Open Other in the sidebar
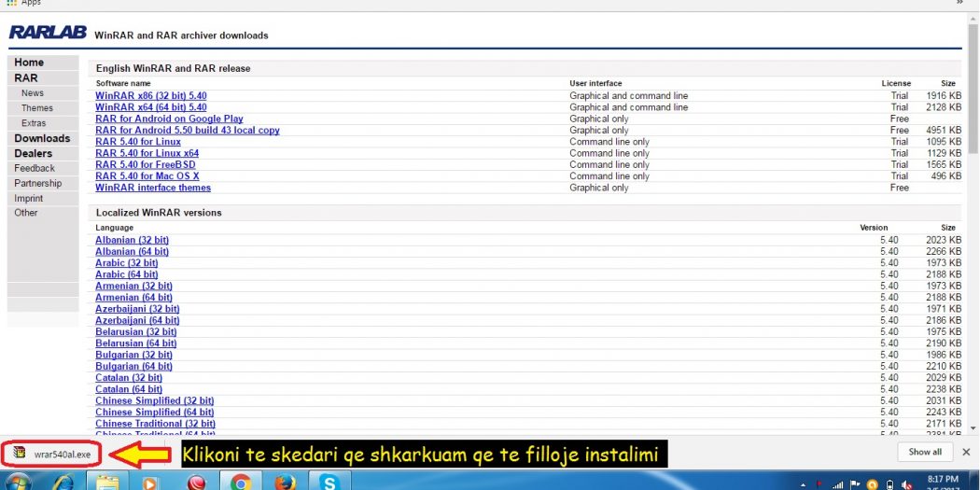980x490 pixels. (26, 213)
